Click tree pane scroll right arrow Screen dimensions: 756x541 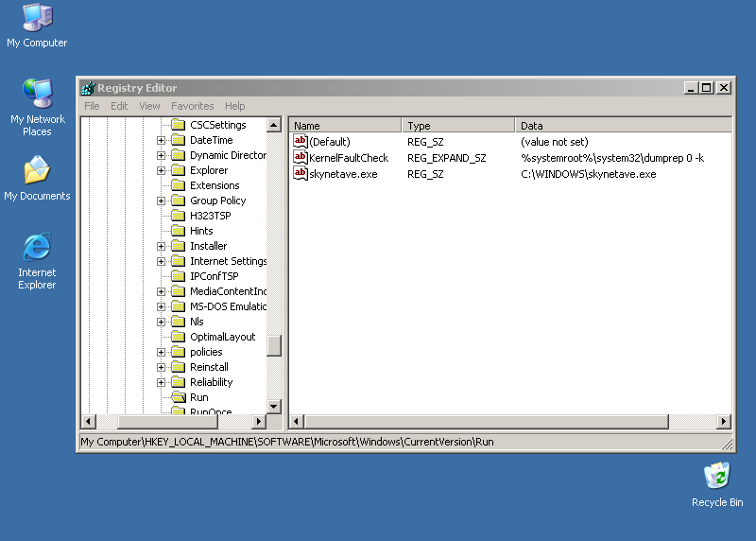point(259,421)
